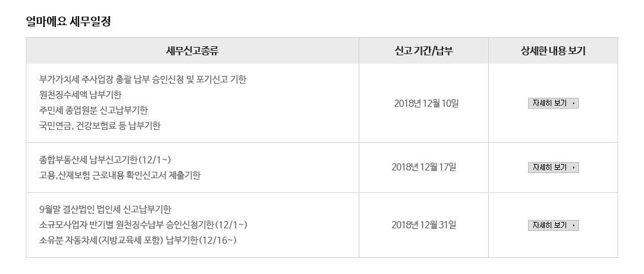Select the 세무신고종류 column header
644x274 pixels.
(x=192, y=51)
